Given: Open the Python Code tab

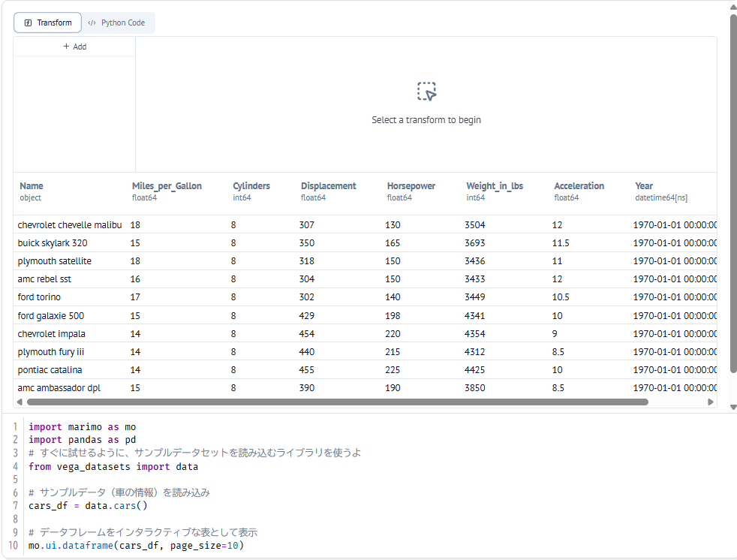Looking at the screenshot, I should click(117, 23).
